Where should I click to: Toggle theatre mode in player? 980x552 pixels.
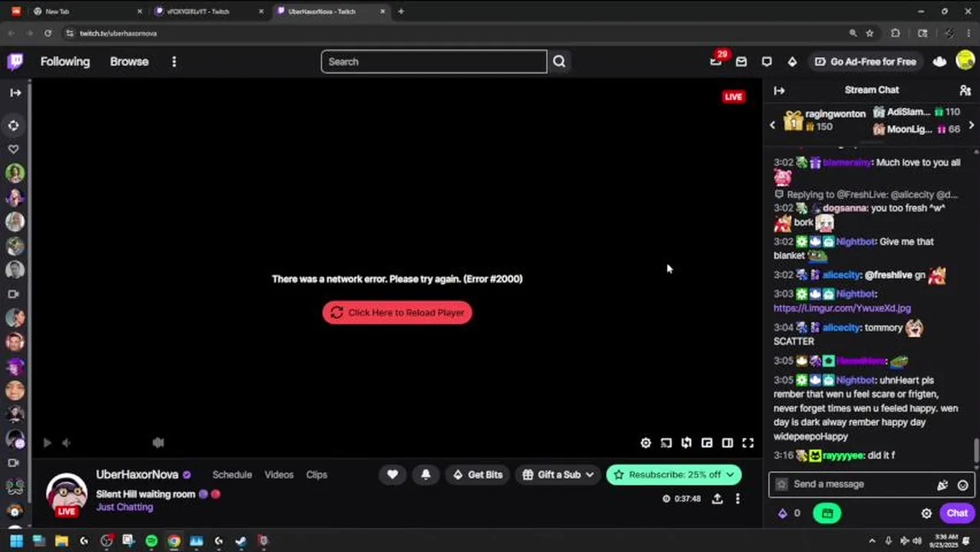coord(727,443)
